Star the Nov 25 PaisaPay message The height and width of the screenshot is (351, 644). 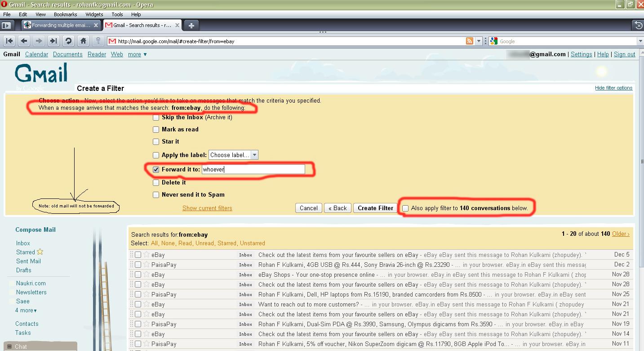click(146, 294)
